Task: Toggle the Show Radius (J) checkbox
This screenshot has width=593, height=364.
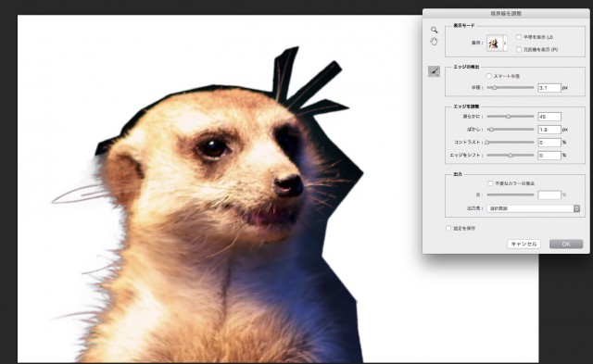Action: [x=519, y=37]
